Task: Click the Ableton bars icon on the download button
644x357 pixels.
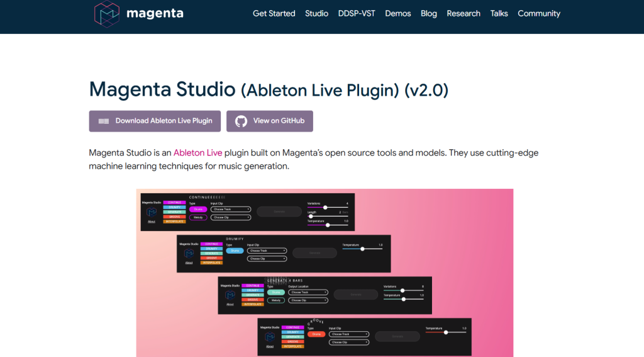Action: (104, 121)
